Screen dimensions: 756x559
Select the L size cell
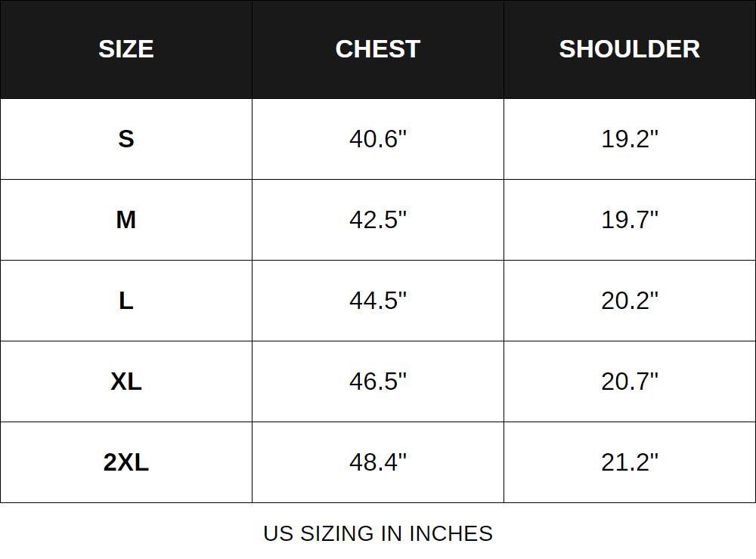coord(126,301)
